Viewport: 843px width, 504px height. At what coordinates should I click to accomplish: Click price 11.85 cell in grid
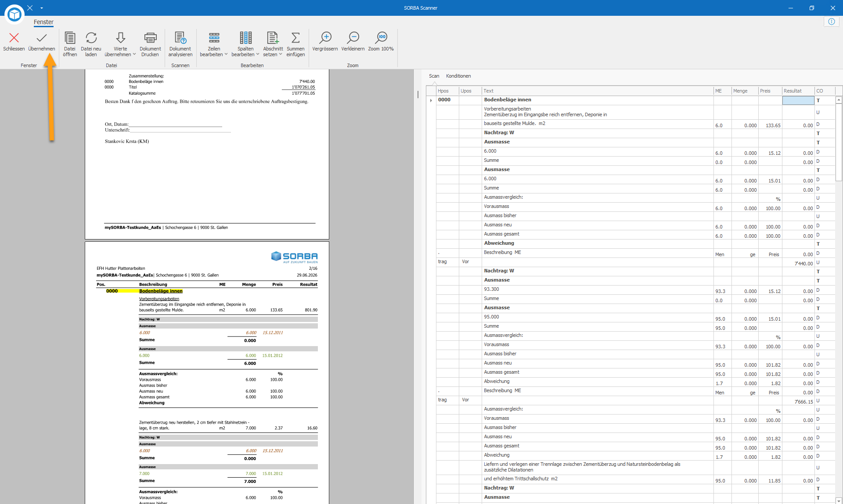[x=771, y=480]
